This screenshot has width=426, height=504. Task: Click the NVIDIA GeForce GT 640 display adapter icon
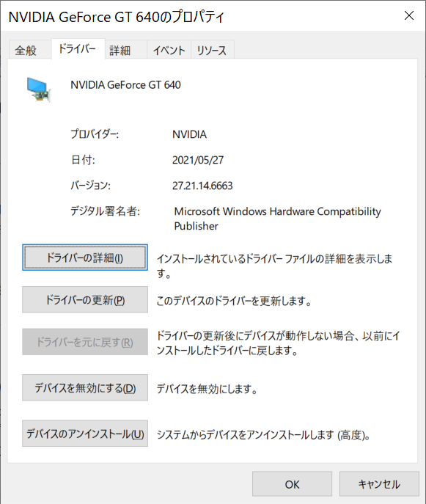pos(38,90)
